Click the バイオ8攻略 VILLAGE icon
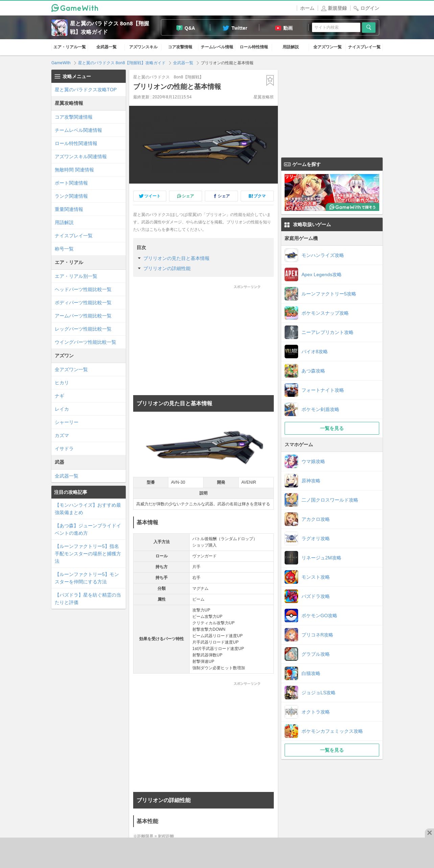The image size is (434, 868). tap(291, 352)
